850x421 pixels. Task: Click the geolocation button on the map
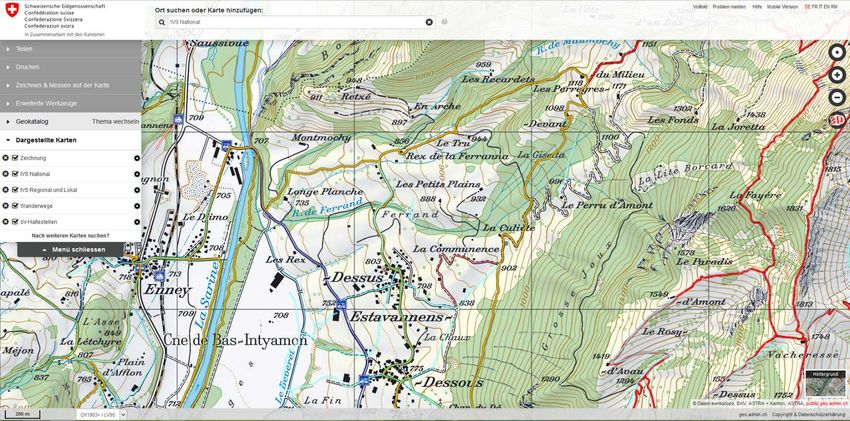837,52
